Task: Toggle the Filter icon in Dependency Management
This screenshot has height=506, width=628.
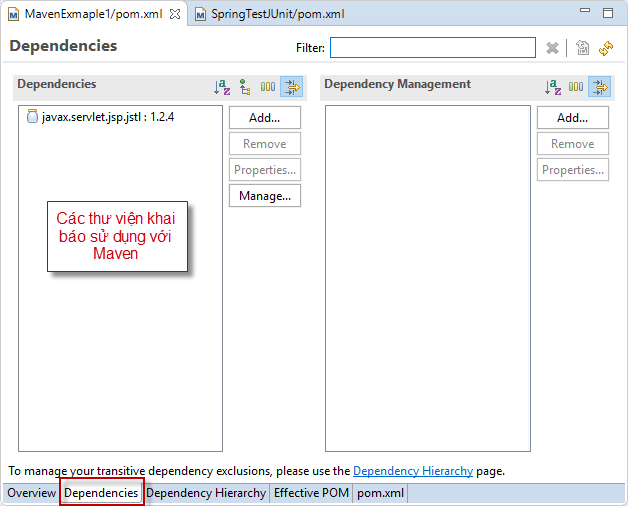Action: pos(599,87)
